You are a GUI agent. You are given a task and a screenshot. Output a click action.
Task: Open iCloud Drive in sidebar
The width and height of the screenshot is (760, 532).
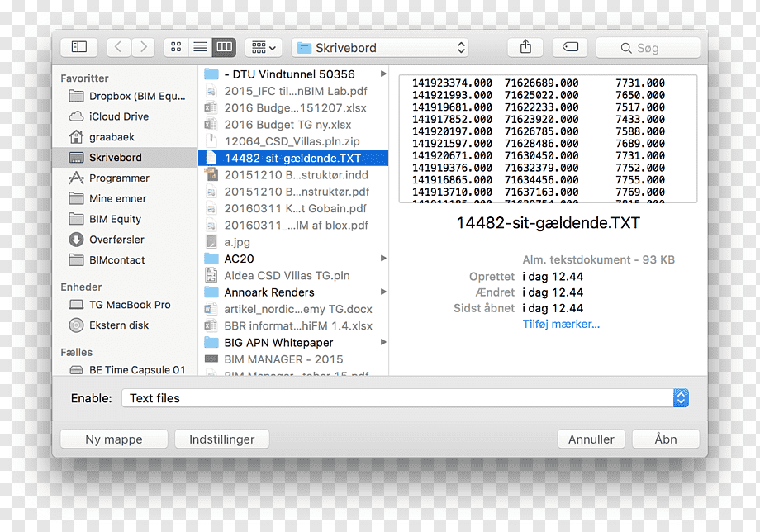coord(119,116)
